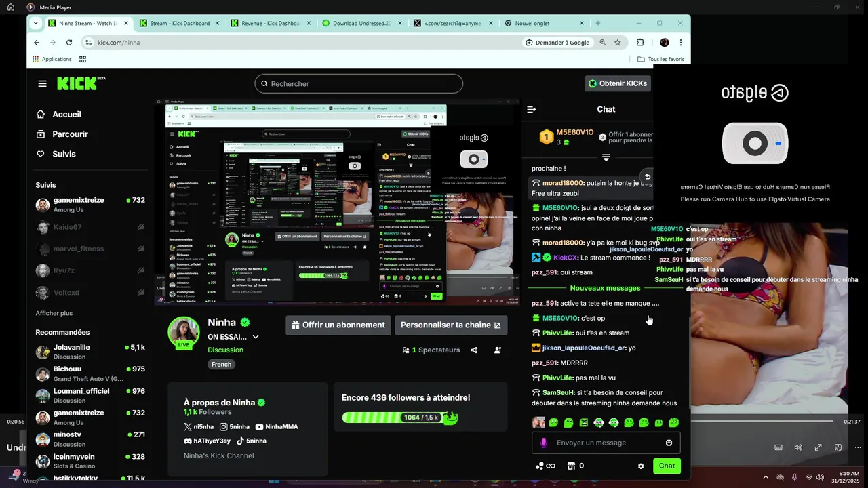Open recommended channel Loumani_officiel
868x488 pixels.
pos(90,395)
